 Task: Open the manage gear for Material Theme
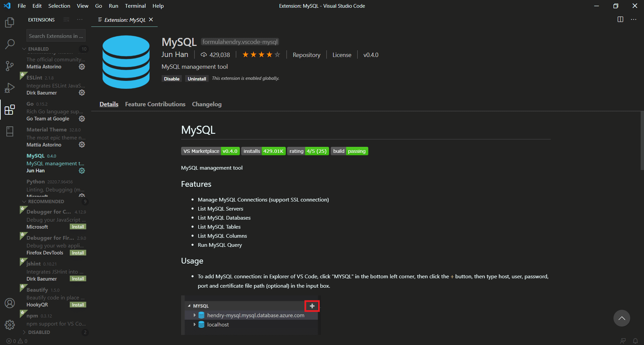pos(82,145)
